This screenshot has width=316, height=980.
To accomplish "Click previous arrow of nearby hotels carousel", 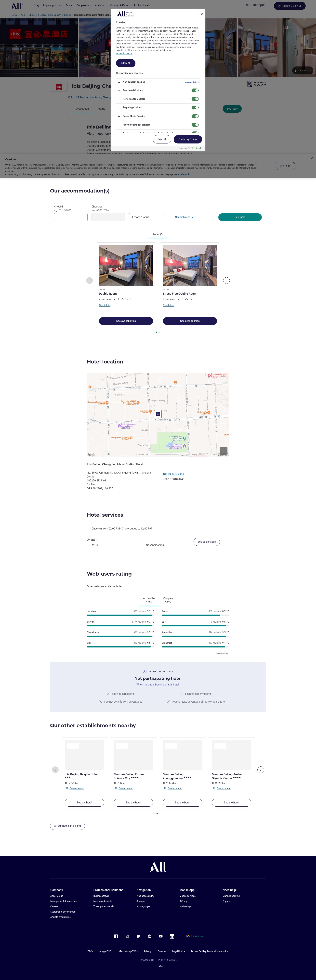I will click(55, 770).
